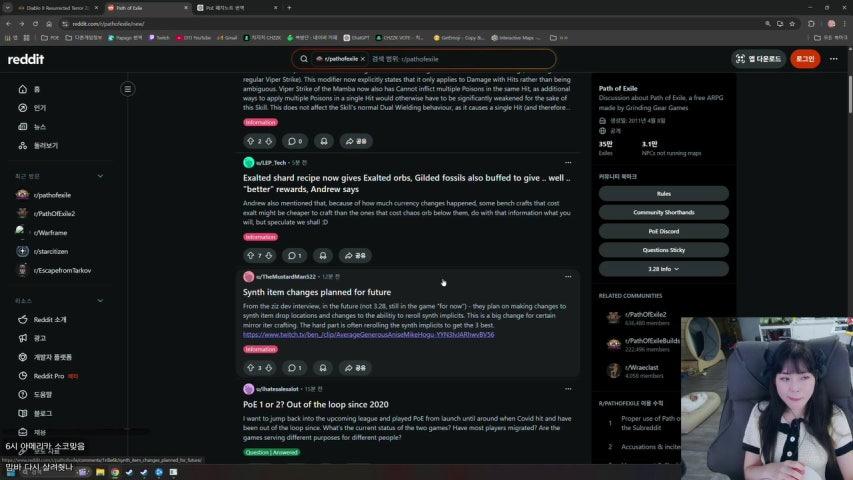Image resolution: width=853 pixels, height=480 pixels.
Task: Upvote the Synth item changes post
Action: 251,368
